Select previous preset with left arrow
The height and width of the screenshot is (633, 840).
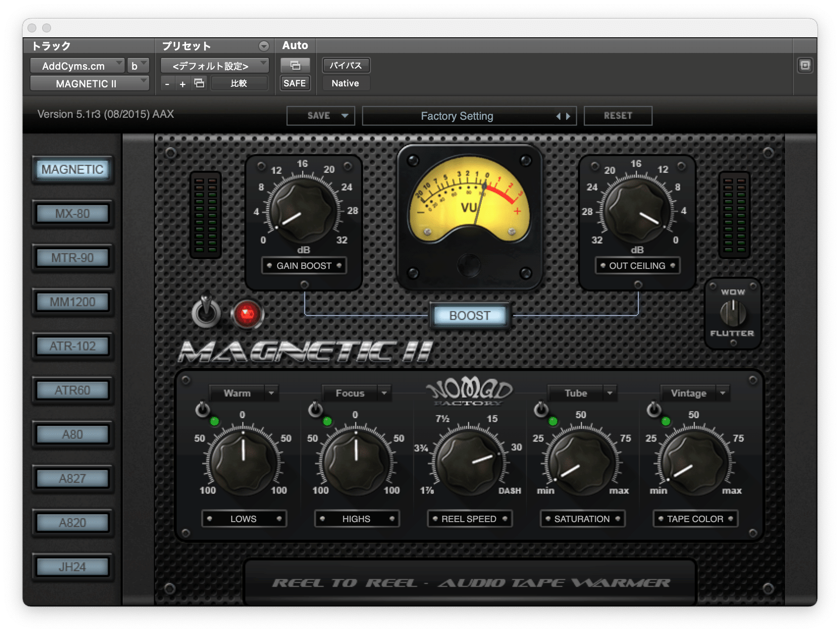(x=558, y=116)
